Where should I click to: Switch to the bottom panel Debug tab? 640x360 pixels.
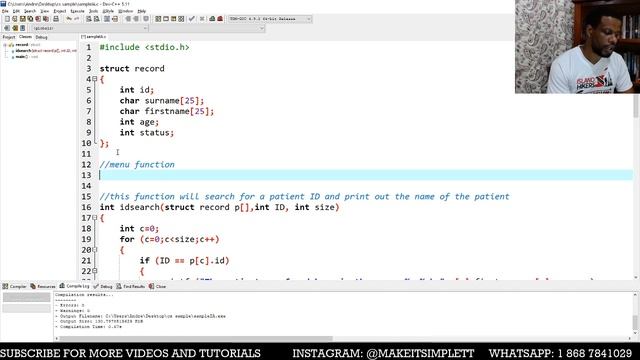tap(103, 287)
